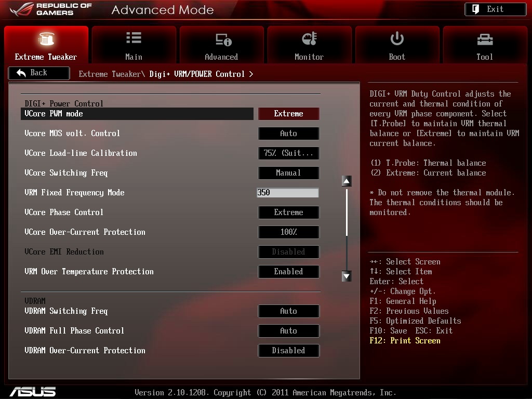Image resolution: width=532 pixels, height=399 pixels.
Task: Select Vcore MOS volt. Control label
Action: [x=72, y=134]
